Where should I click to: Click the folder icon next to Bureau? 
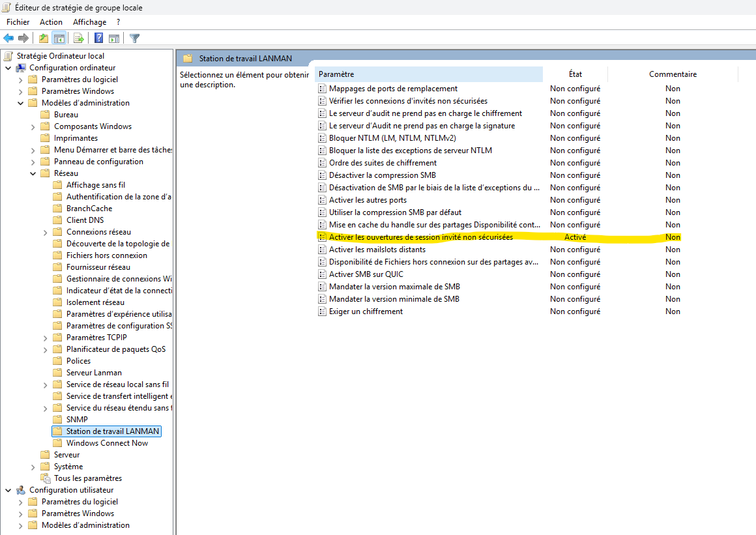tap(46, 115)
